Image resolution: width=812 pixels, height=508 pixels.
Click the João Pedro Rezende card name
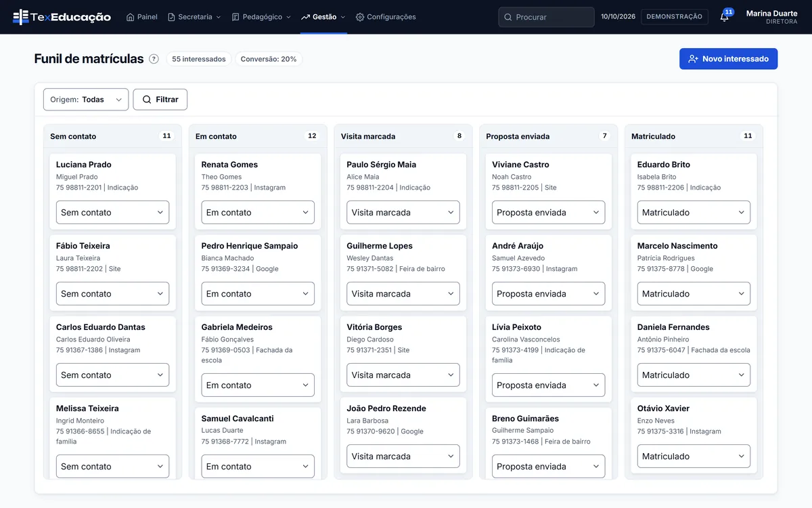[x=386, y=408]
